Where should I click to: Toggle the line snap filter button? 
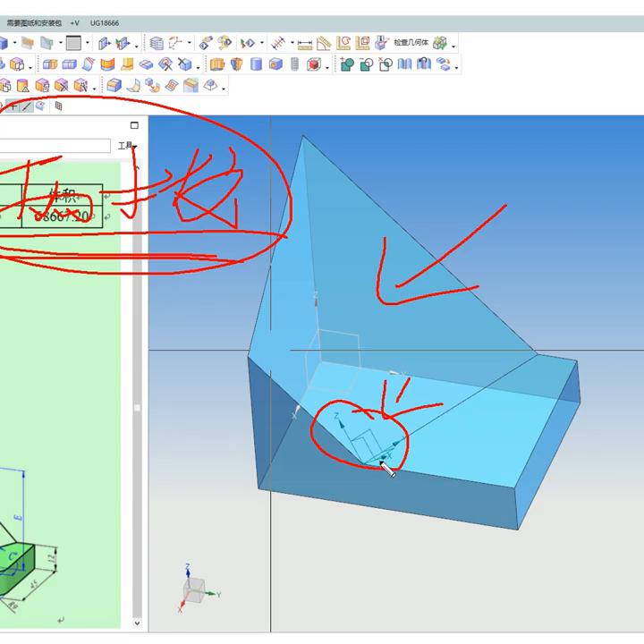pyautogui.click(x=27, y=106)
